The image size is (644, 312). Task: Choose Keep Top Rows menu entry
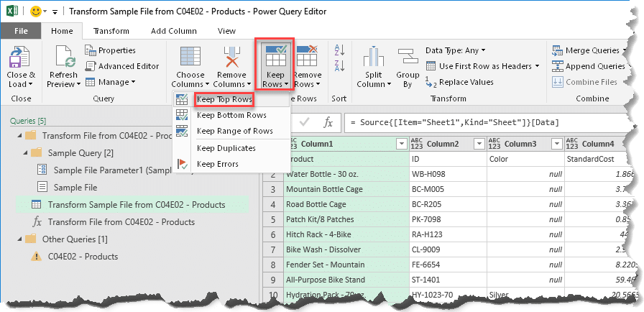(224, 99)
